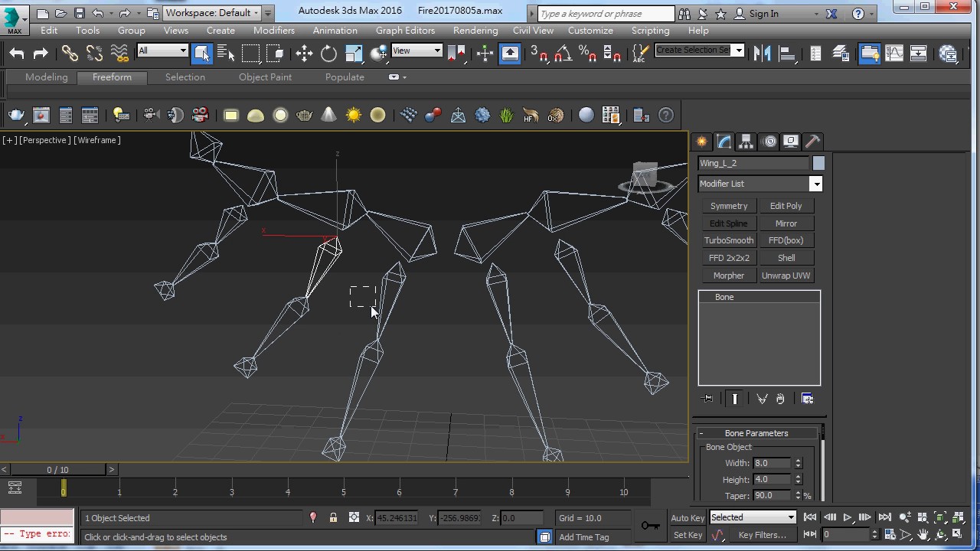Toggle Auto Key animation mode
Image resolution: width=980 pixels, height=551 pixels.
[x=688, y=518]
